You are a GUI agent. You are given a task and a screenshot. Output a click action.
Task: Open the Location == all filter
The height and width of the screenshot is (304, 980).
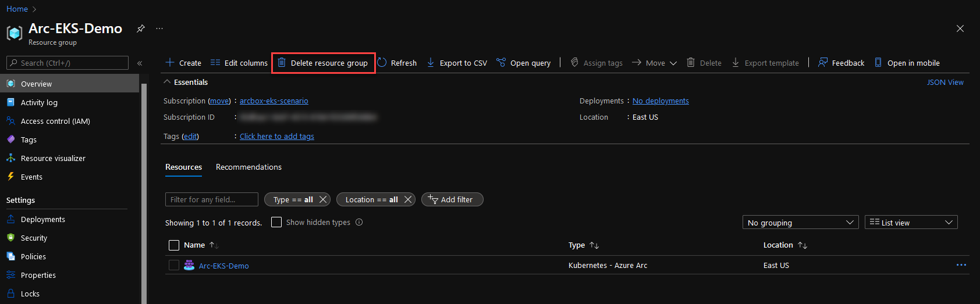pos(371,199)
